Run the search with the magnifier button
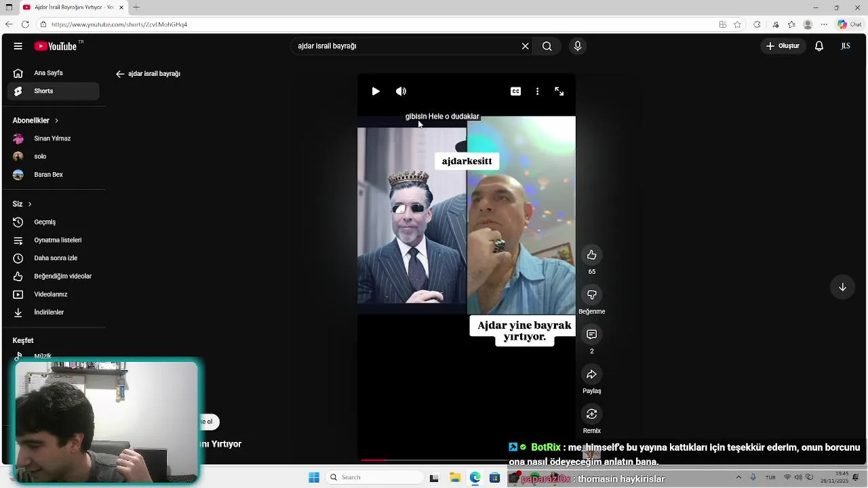This screenshot has height=488, width=868. point(547,46)
